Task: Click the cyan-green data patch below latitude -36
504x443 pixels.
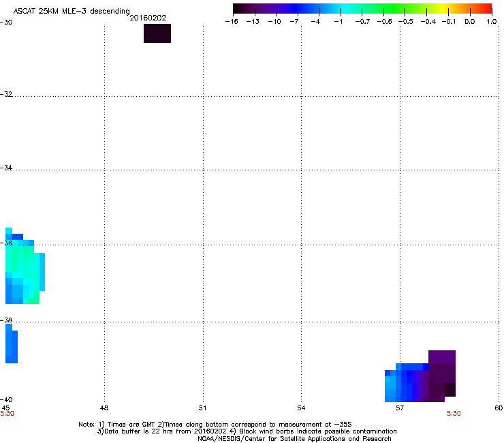Action: coord(24,271)
